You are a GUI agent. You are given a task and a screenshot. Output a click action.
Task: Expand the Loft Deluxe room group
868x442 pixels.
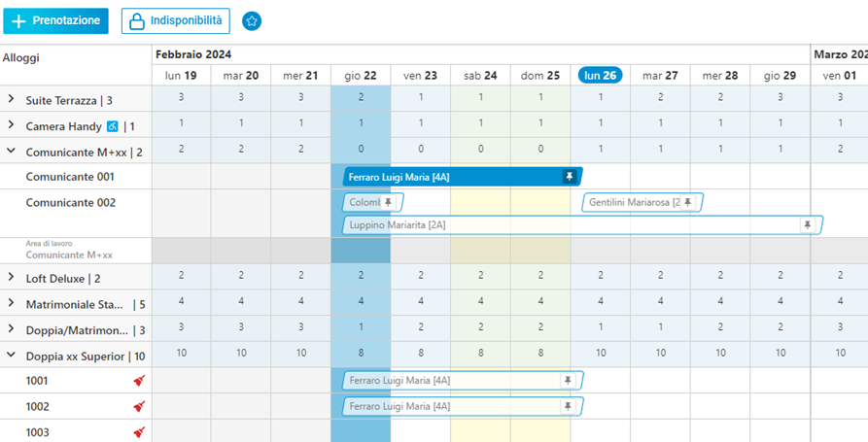click(x=11, y=277)
